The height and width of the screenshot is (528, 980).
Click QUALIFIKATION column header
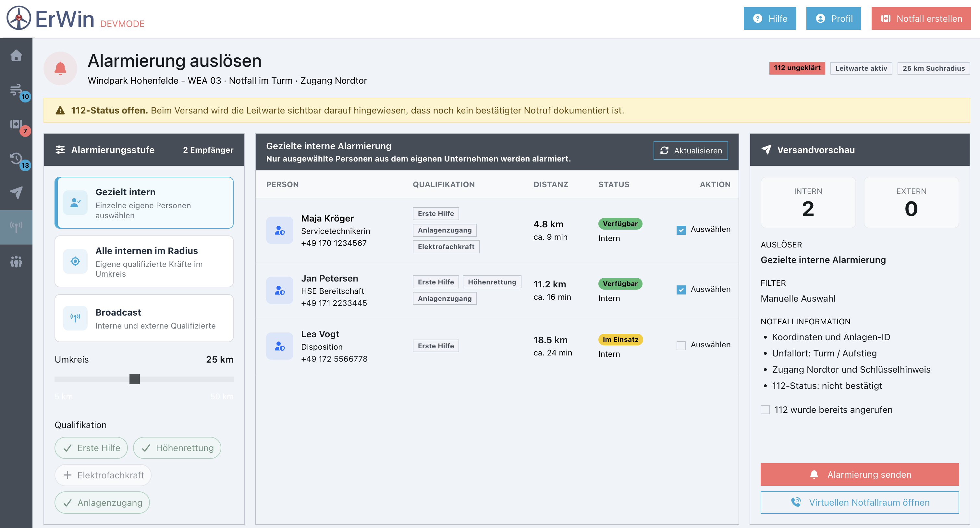444,184
